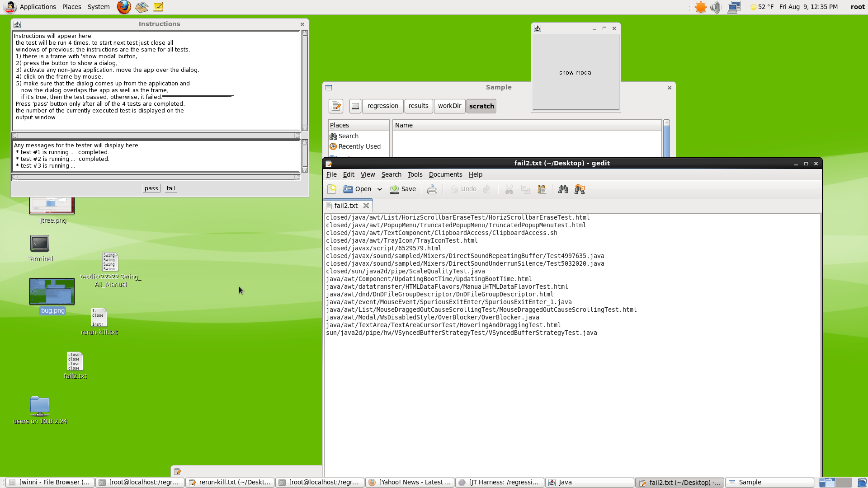Viewport: 868px width, 488px height.
Task: Open the Places menu in top panel
Action: click(71, 7)
